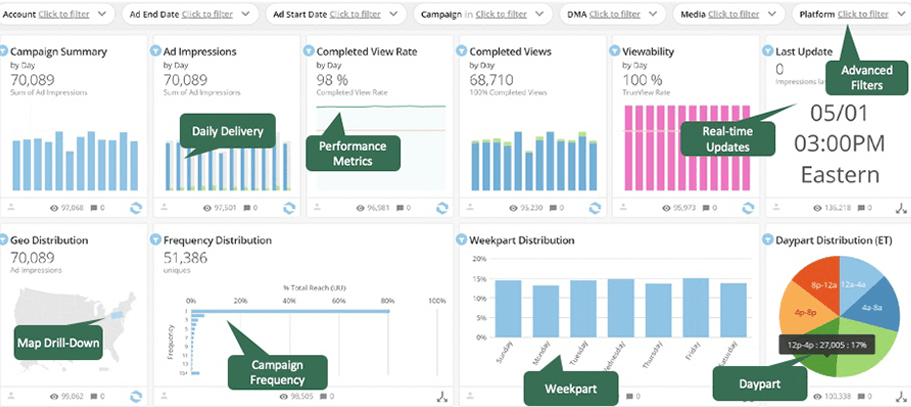Click filter icon beside Completed Views title
911x407 pixels.
point(462,51)
